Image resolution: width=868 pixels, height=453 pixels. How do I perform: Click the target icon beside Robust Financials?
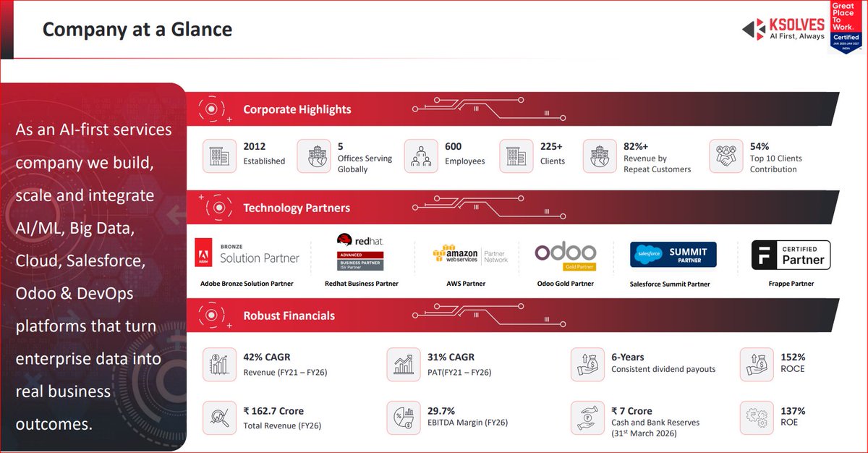(212, 316)
